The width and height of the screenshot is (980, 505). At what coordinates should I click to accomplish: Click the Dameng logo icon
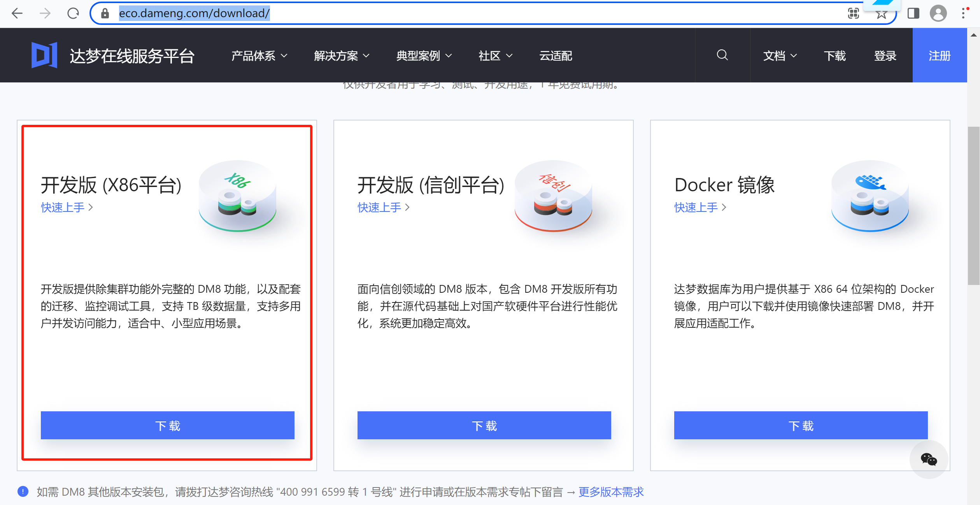coord(44,55)
